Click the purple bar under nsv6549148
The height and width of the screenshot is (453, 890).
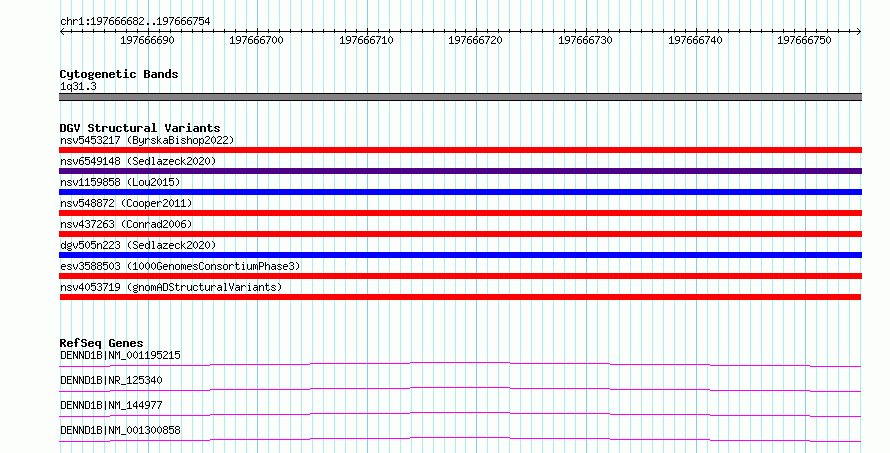pyautogui.click(x=460, y=171)
